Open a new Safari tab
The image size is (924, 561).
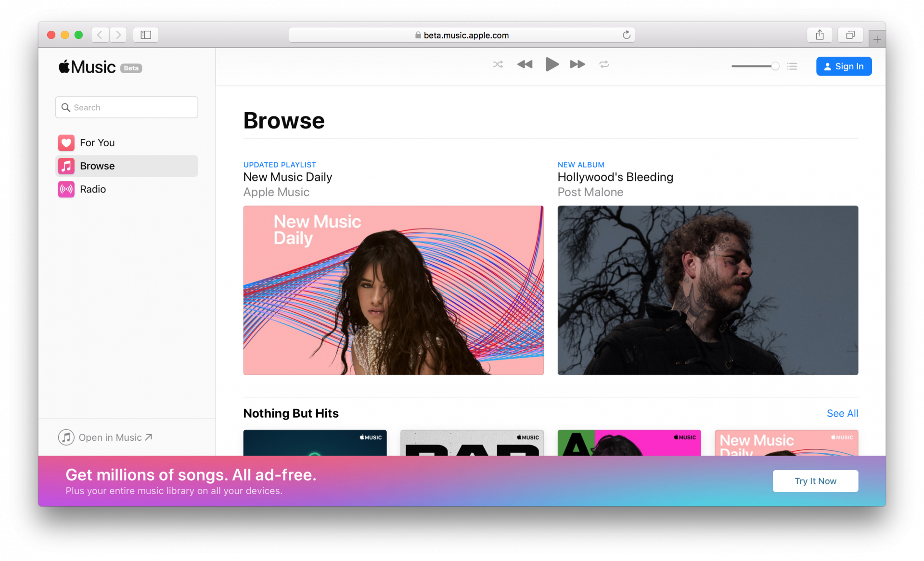(877, 39)
